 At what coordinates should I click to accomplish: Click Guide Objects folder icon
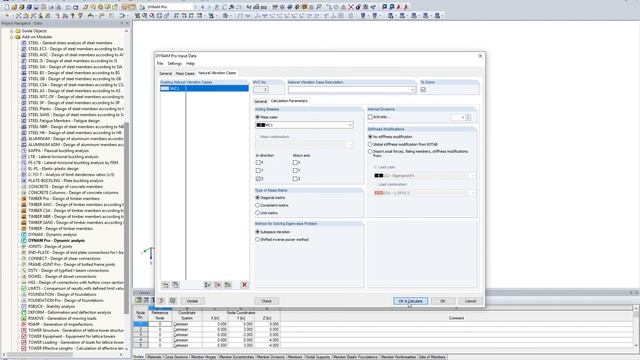[x=18, y=31]
